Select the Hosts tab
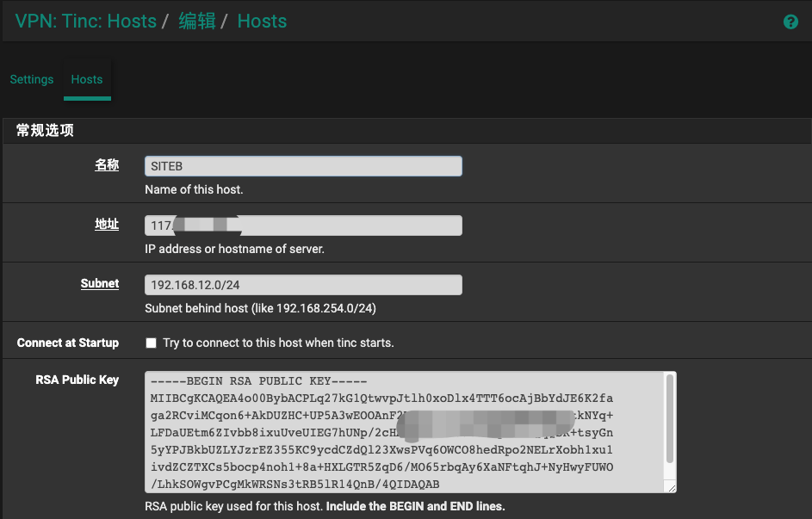 click(87, 79)
